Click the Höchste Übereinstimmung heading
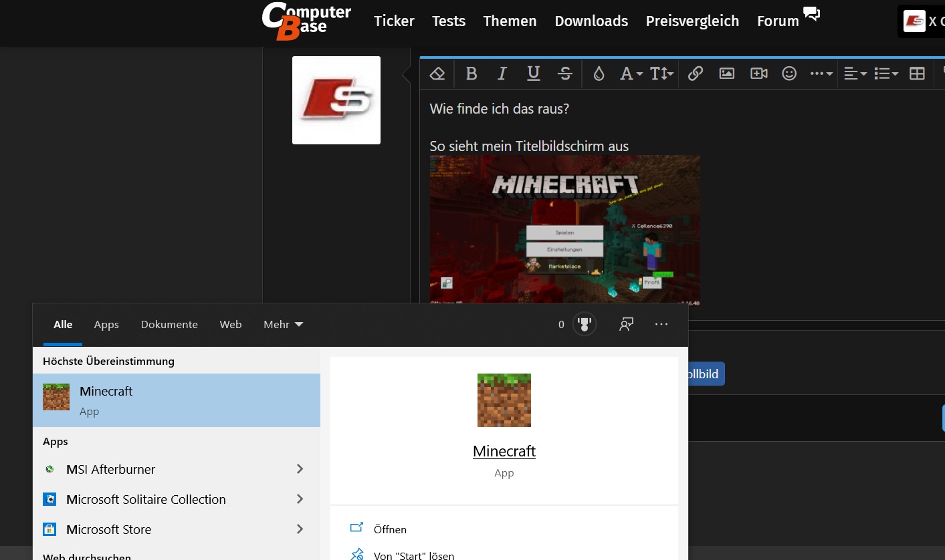The height and width of the screenshot is (560, 945). (108, 361)
